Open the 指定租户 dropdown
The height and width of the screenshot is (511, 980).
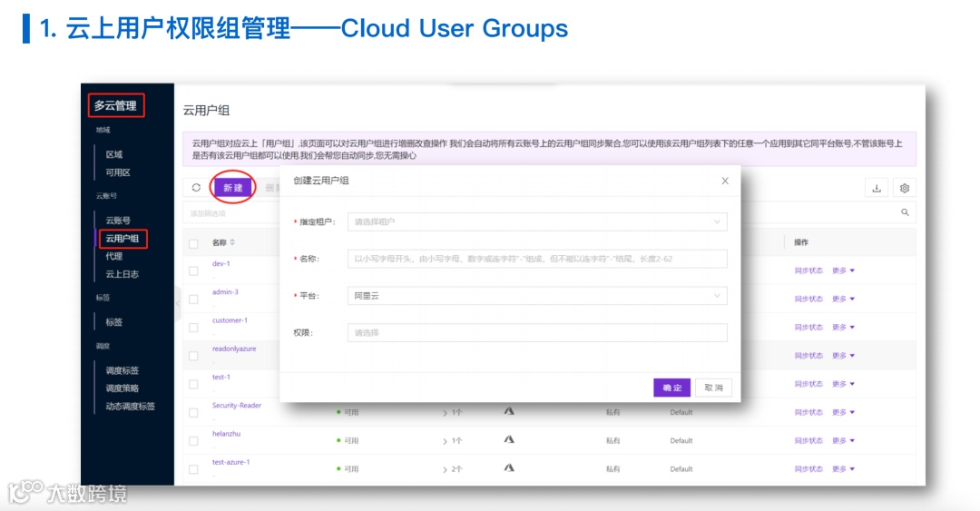click(x=537, y=222)
